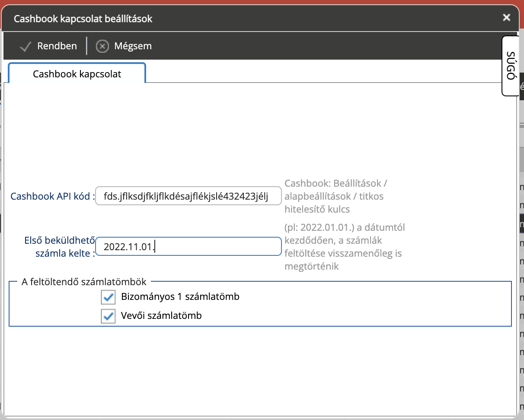Click the date hint text starting pl: 2022.01.01.
The height and width of the screenshot is (420, 524).
[345, 247]
